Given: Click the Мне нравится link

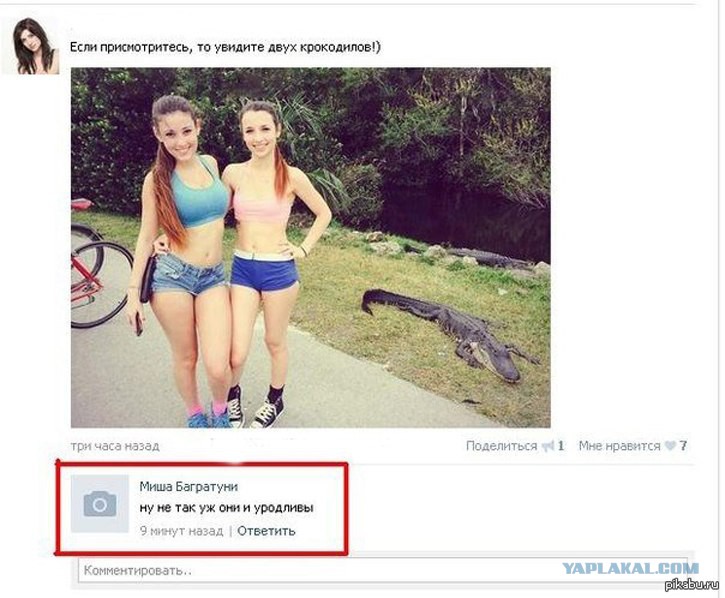Looking at the screenshot, I should (x=620, y=446).
